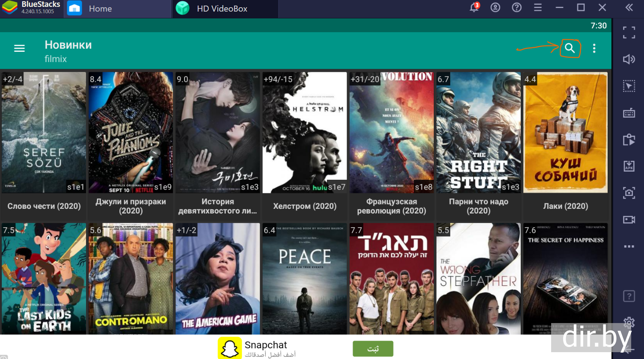The width and height of the screenshot is (644, 359).
Task: Show more sidebar tools (three dots)
Action: click(x=629, y=246)
